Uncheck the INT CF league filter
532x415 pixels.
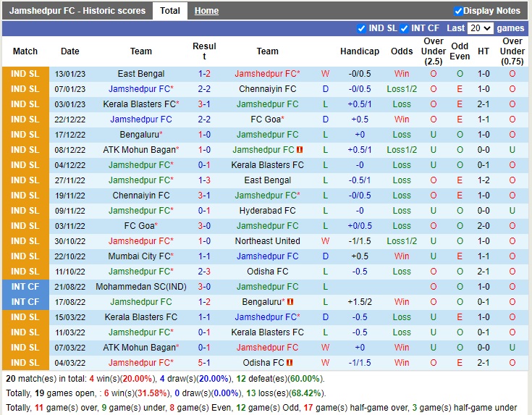tap(404, 29)
